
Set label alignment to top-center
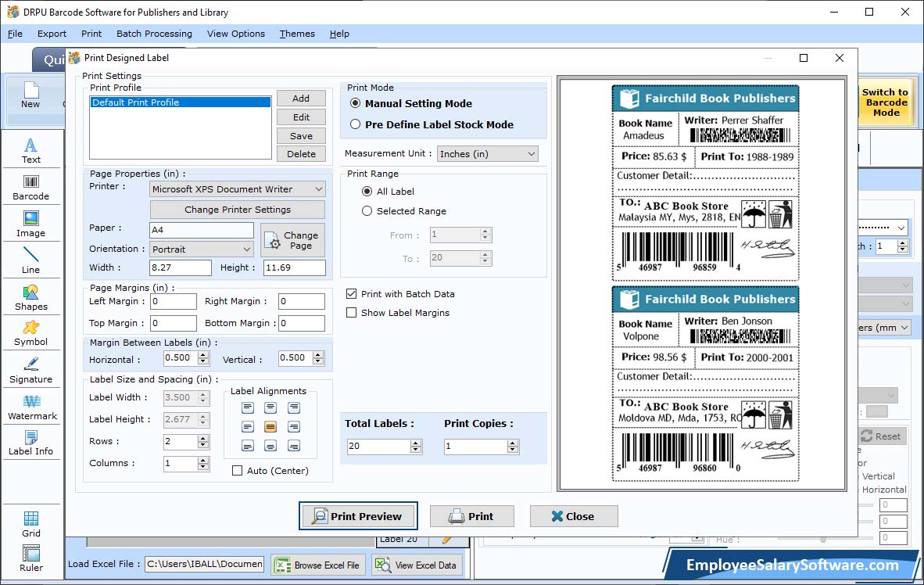click(x=270, y=407)
